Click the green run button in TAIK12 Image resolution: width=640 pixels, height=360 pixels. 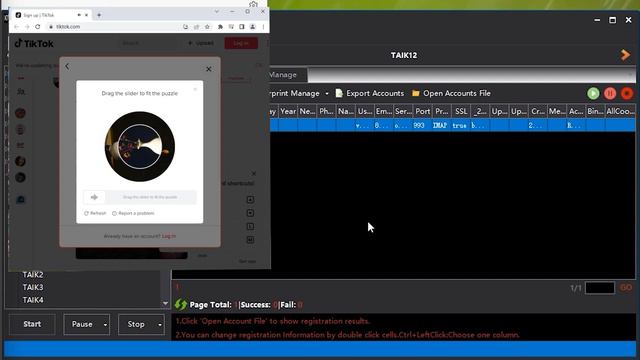pos(593,93)
